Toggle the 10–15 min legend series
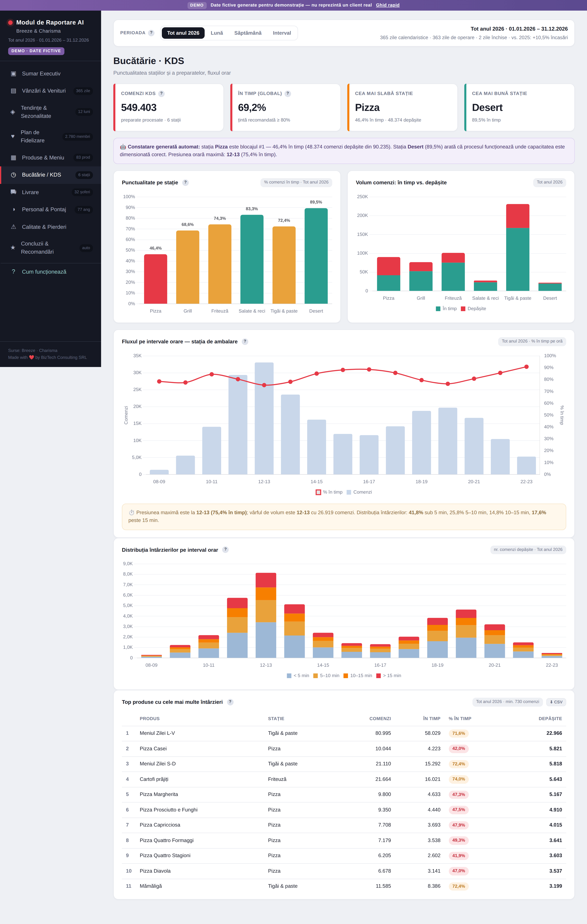Viewport: 587px width, 924px height. pyautogui.click(x=357, y=675)
